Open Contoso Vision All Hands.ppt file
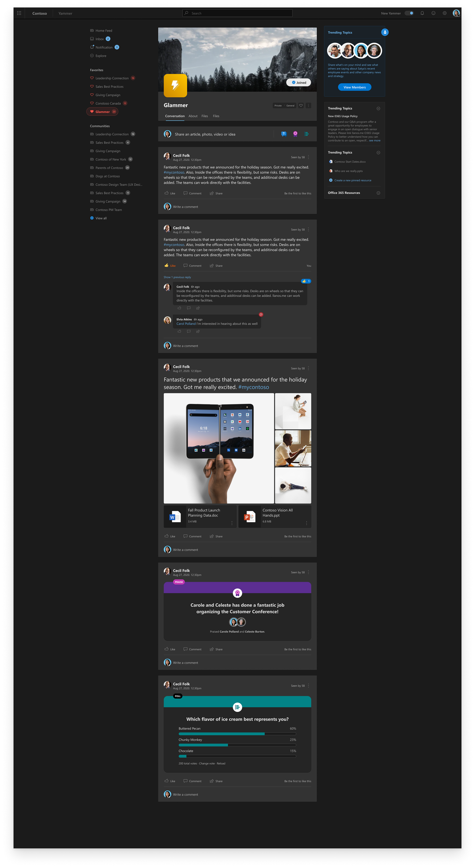Image resolution: width=475 pixels, height=868 pixels. pyautogui.click(x=275, y=516)
